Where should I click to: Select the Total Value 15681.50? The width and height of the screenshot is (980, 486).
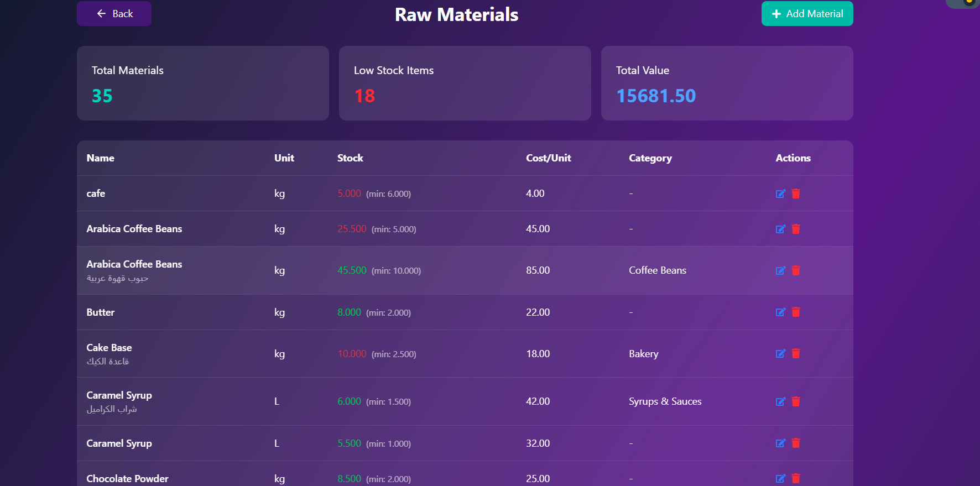click(656, 96)
